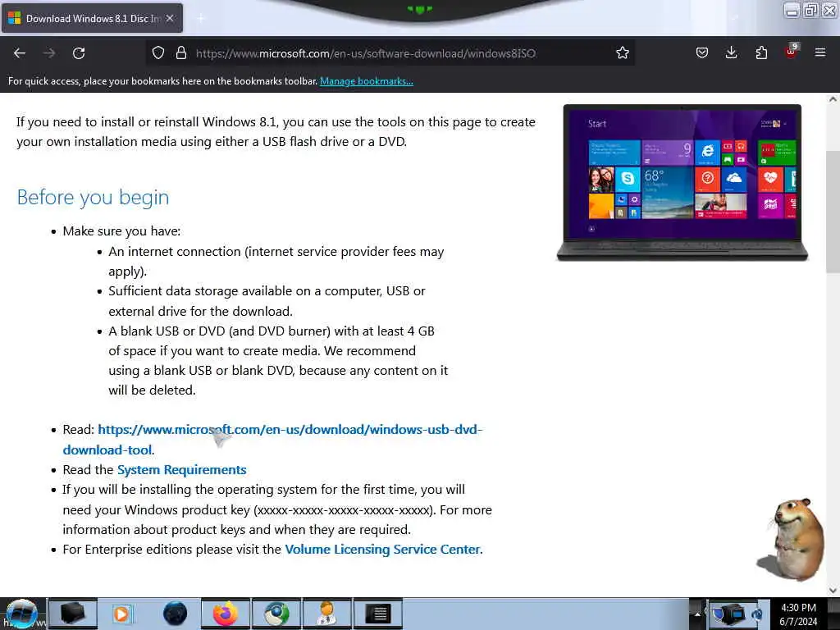This screenshot has height=630, width=840.
Task: Click the hamster desktop mascot
Action: 792,539
